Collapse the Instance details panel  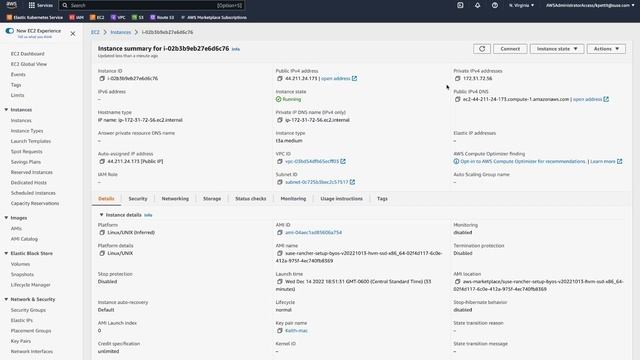click(101, 215)
